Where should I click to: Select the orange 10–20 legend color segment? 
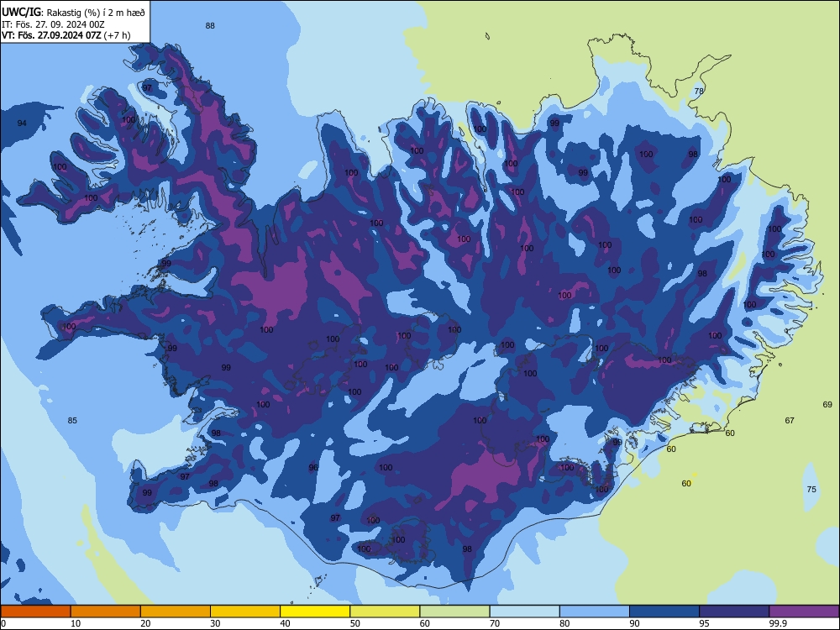(106, 612)
